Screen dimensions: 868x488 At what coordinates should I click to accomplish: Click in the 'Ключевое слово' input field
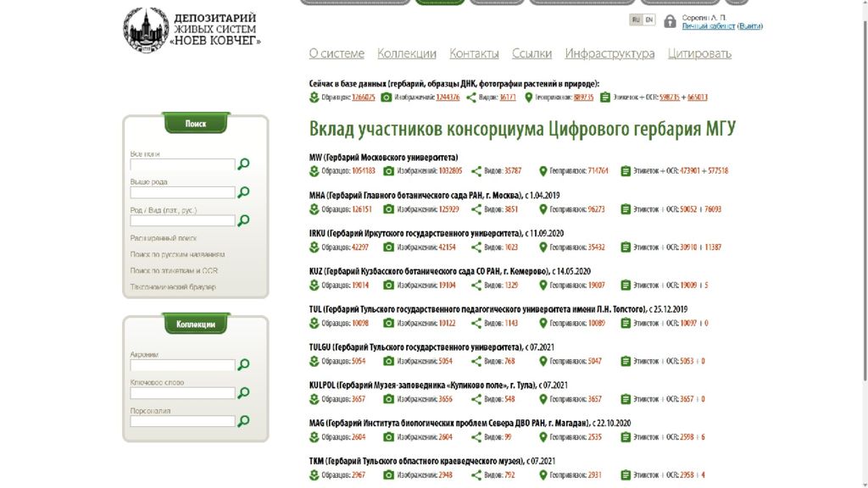click(x=182, y=393)
